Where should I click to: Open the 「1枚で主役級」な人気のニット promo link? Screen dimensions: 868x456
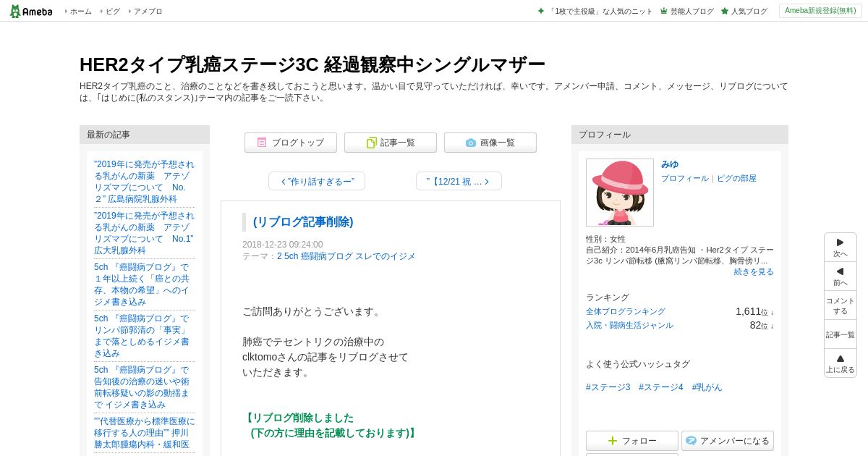coord(600,11)
